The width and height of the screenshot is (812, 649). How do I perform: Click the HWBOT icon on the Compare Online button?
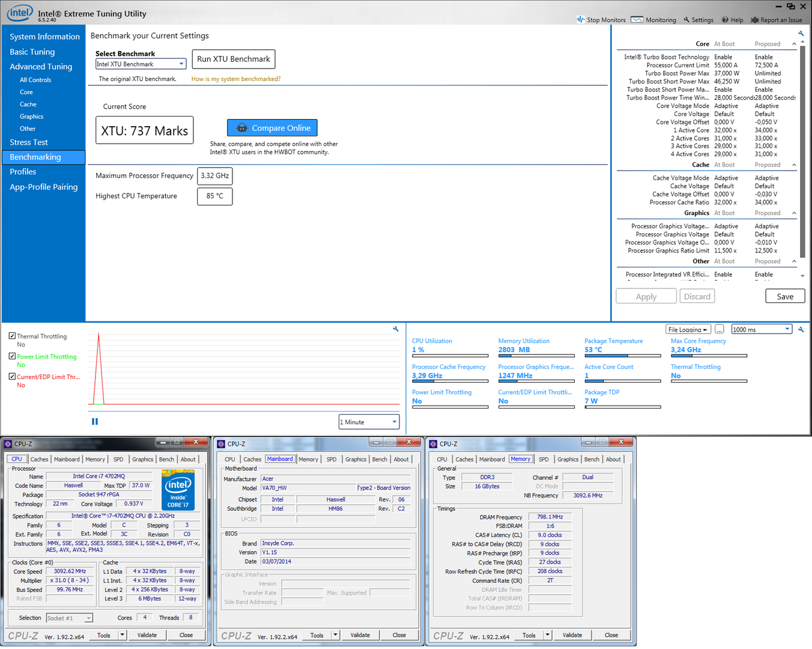[242, 128]
